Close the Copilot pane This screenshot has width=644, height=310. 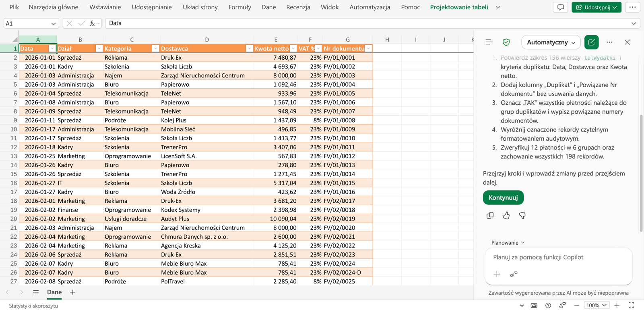[x=627, y=42]
